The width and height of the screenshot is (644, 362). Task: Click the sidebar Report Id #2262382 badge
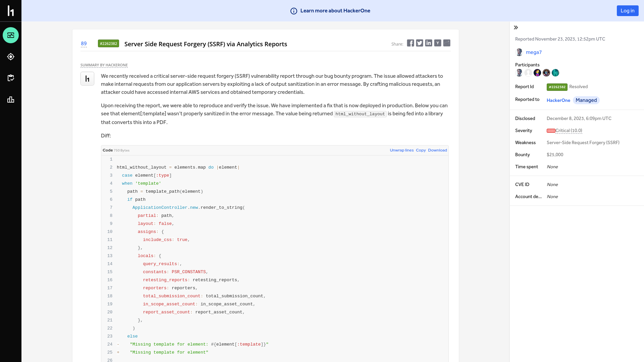pos(557,87)
